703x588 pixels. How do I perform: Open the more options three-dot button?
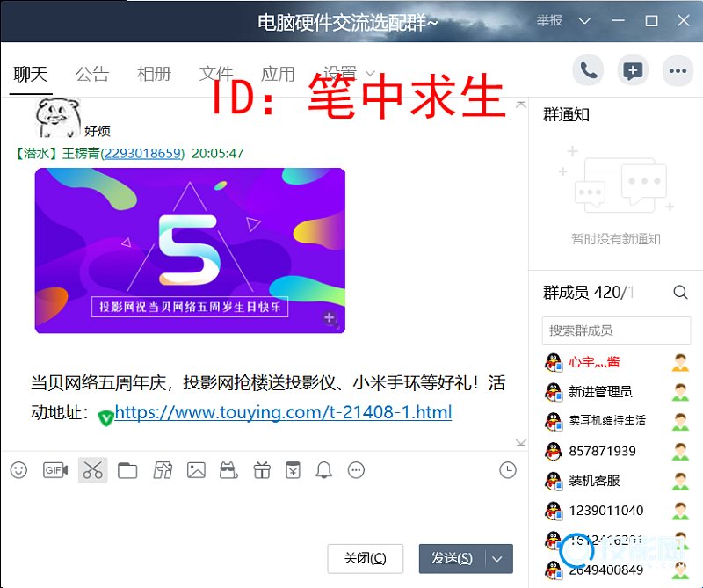(678, 70)
